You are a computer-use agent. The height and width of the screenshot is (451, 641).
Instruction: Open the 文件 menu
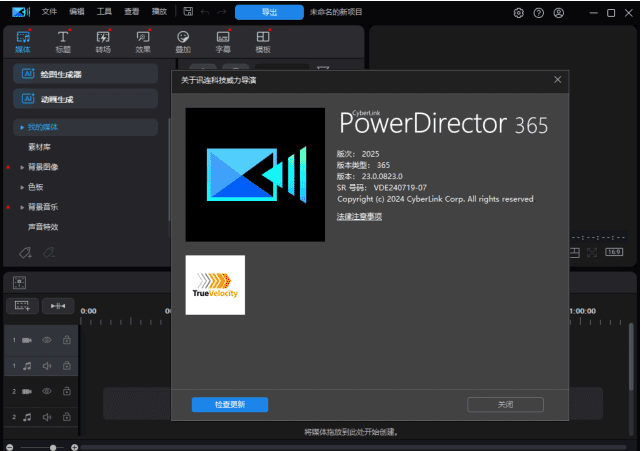pos(49,12)
